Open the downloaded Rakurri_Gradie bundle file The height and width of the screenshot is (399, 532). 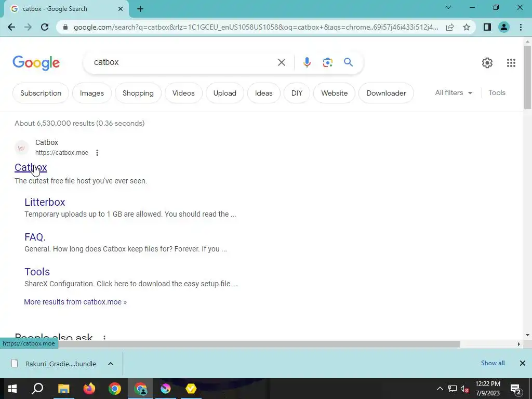[54, 364]
